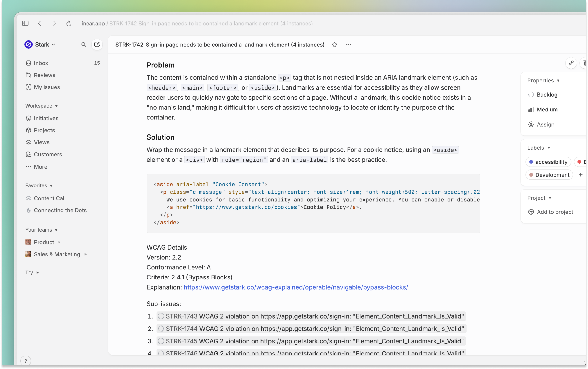The width and height of the screenshot is (588, 369).
Task: Expand the Product team
Action: point(60,242)
